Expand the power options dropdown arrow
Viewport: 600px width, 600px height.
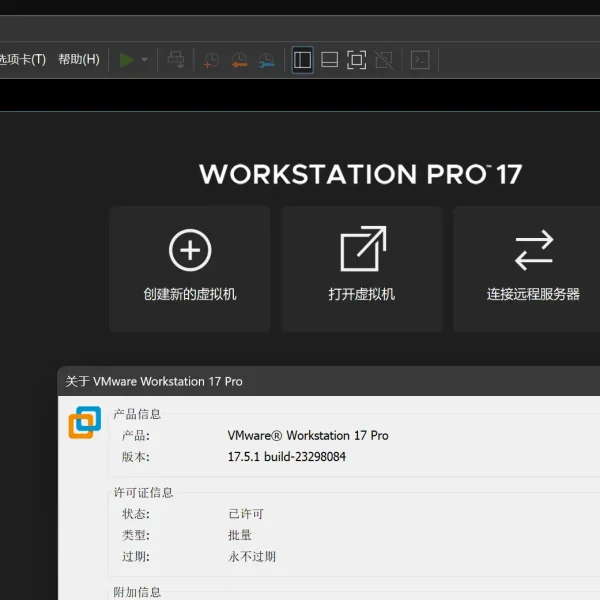tap(145, 60)
